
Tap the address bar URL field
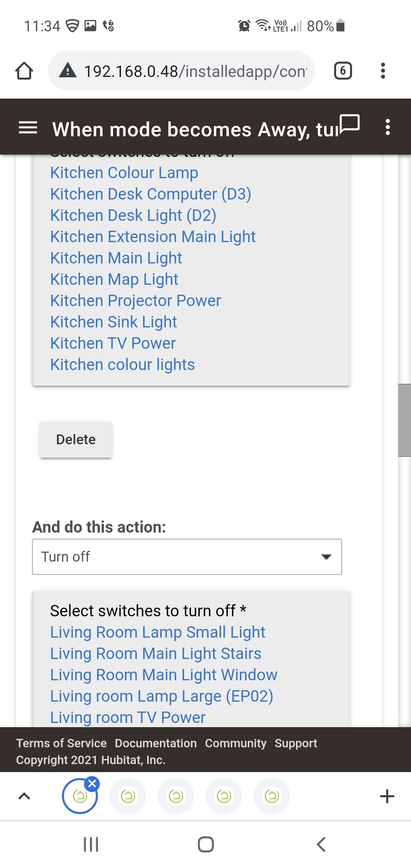[x=195, y=71]
